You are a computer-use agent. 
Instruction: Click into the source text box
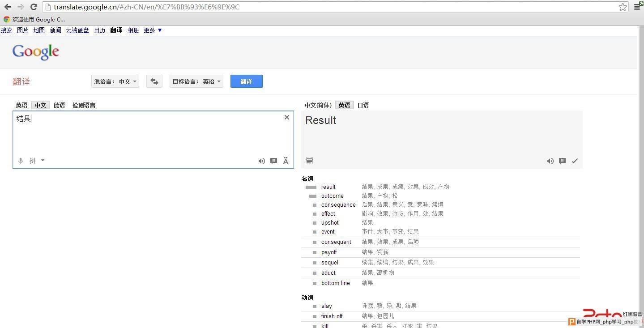(x=153, y=140)
